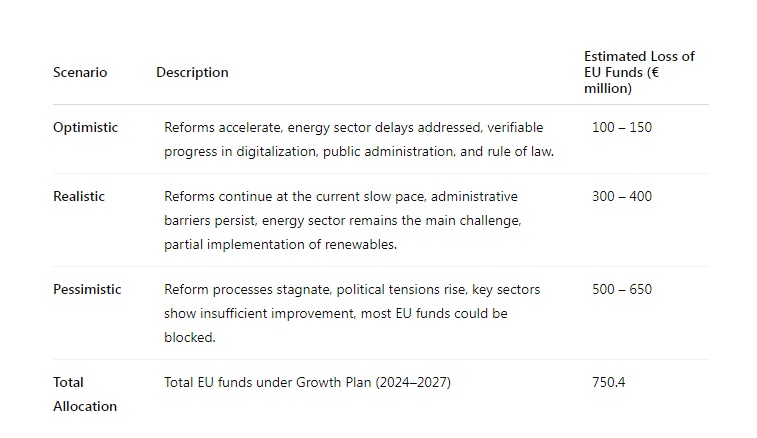Click the Description column header
757x438 pixels.
(x=192, y=72)
